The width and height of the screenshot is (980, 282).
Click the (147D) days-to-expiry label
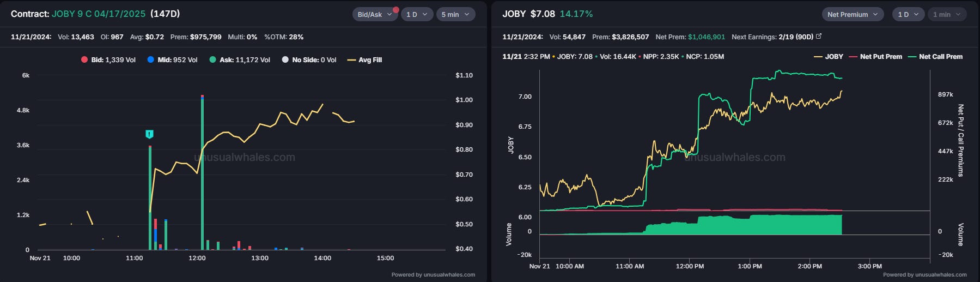[165, 14]
